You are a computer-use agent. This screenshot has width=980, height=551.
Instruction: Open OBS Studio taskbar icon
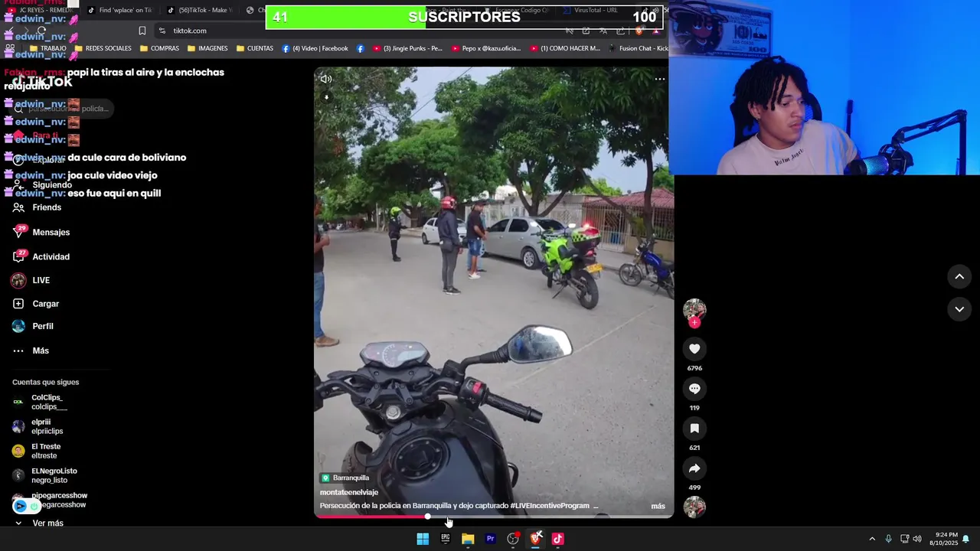tap(513, 539)
